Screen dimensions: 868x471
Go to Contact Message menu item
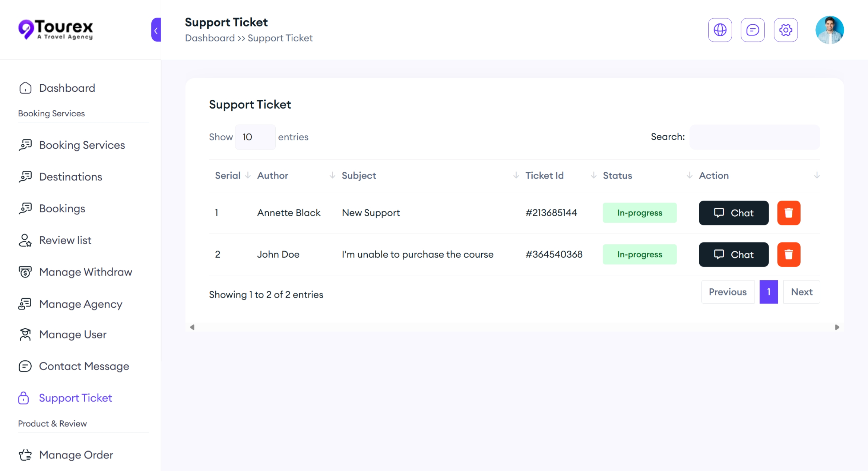(84, 366)
